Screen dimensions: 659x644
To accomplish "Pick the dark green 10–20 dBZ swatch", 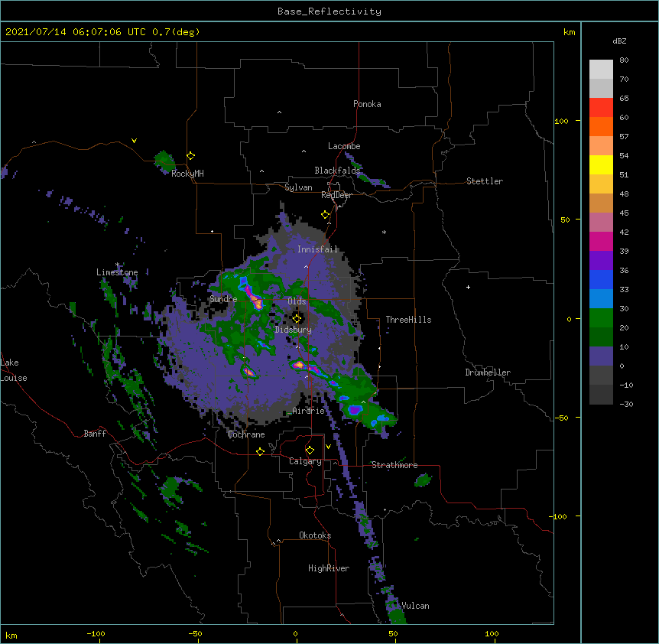I will point(601,337).
